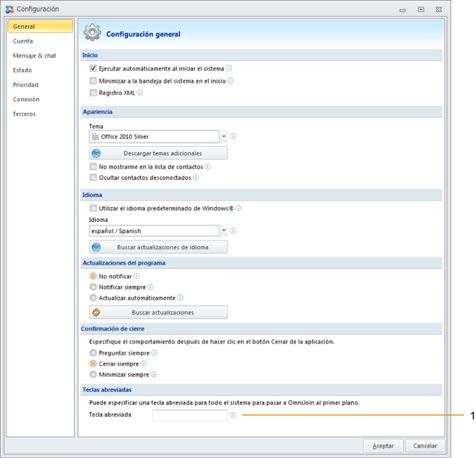Click info icon beside Tecla abreviada field
Image resolution: width=476 pixels, height=458 pixels.
coord(233,415)
